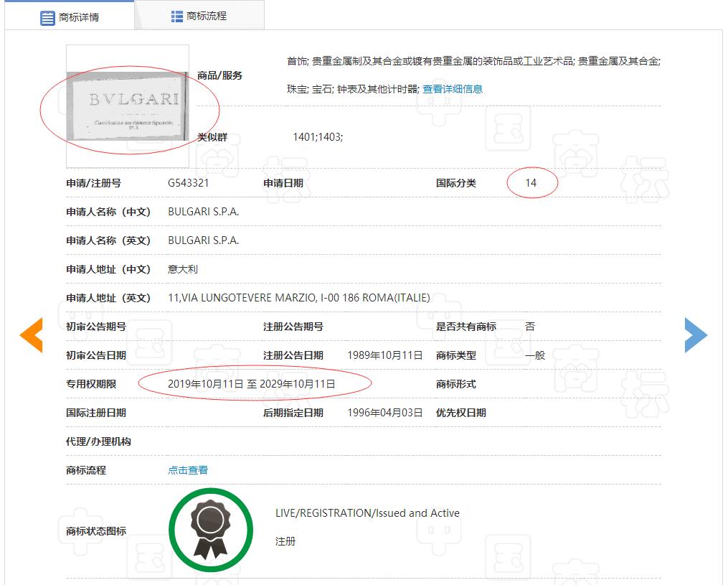Expand details with the right arrow control

tap(696, 334)
